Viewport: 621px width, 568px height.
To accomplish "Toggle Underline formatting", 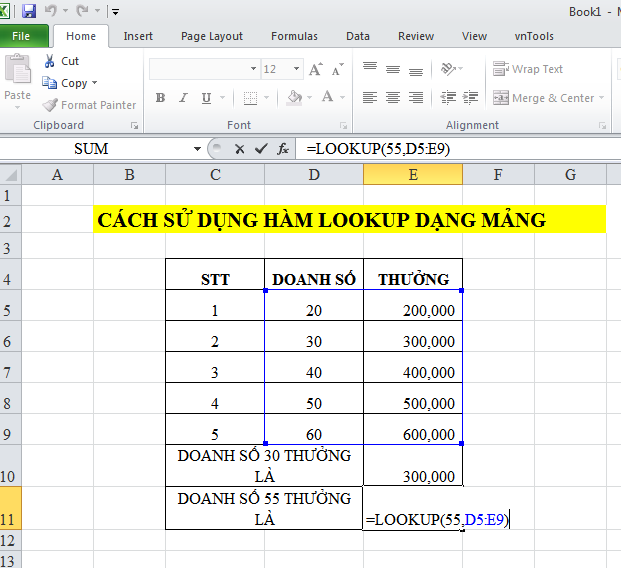I will (x=206, y=98).
